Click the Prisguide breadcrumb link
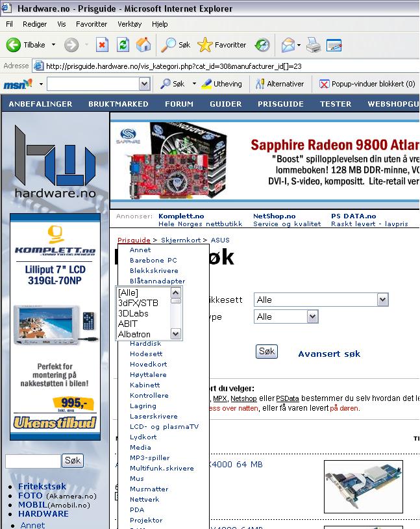 coord(134,240)
